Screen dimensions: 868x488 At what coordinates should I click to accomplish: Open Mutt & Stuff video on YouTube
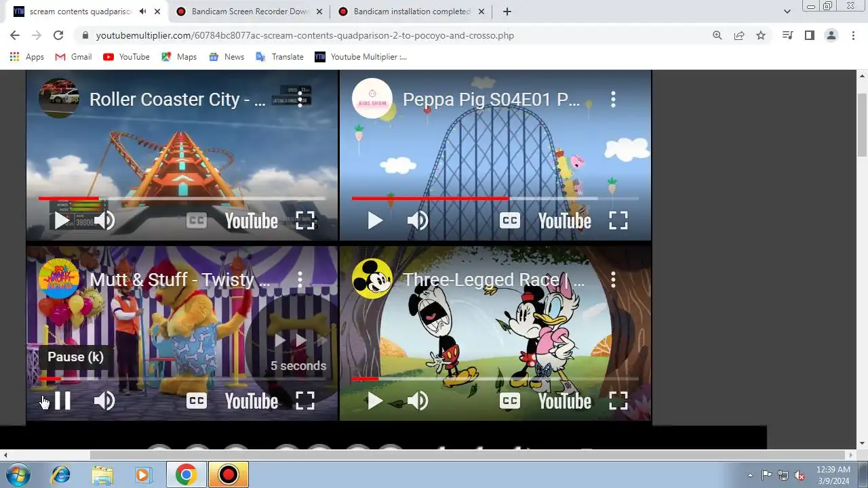252,401
